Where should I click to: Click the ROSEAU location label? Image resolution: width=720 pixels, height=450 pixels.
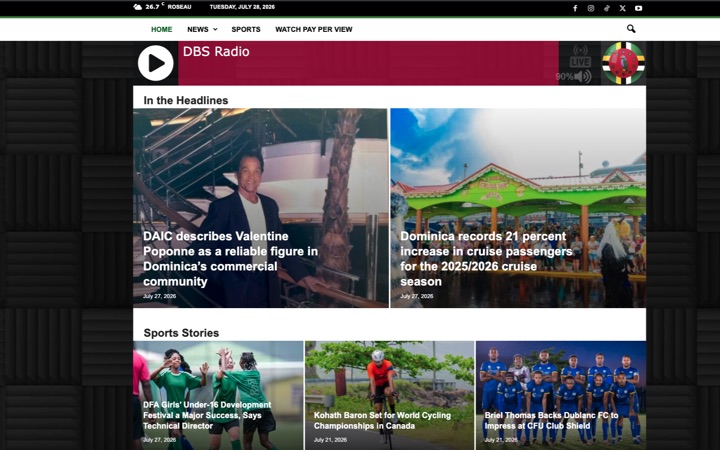tap(180, 7)
